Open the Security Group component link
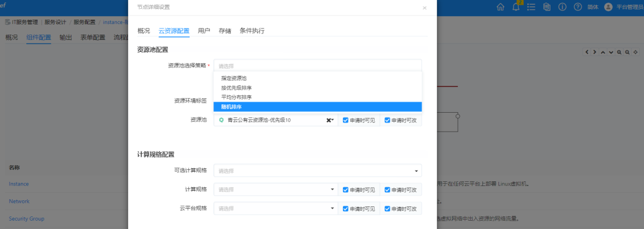Image resolution: width=644 pixels, height=229 pixels. [x=27, y=219]
